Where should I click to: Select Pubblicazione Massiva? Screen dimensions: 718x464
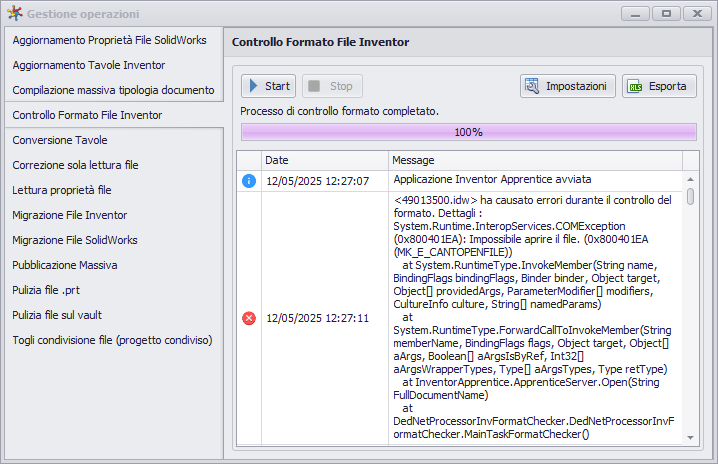tap(65, 265)
